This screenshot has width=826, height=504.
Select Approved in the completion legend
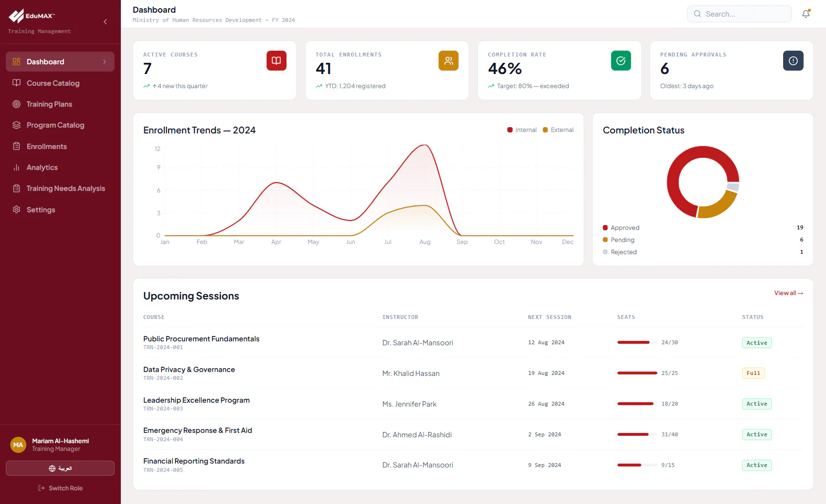tap(621, 228)
